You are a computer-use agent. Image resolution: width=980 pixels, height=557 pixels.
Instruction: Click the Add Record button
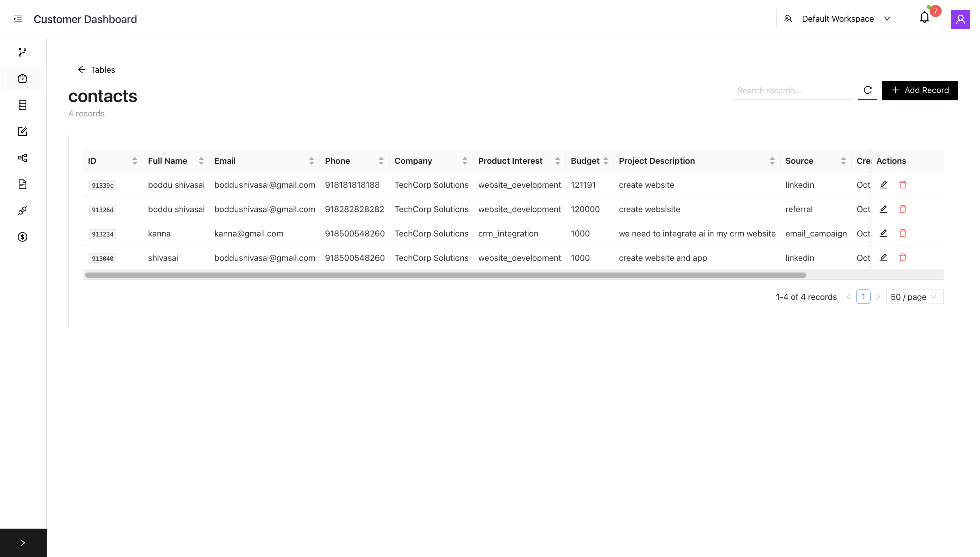pyautogui.click(x=920, y=90)
